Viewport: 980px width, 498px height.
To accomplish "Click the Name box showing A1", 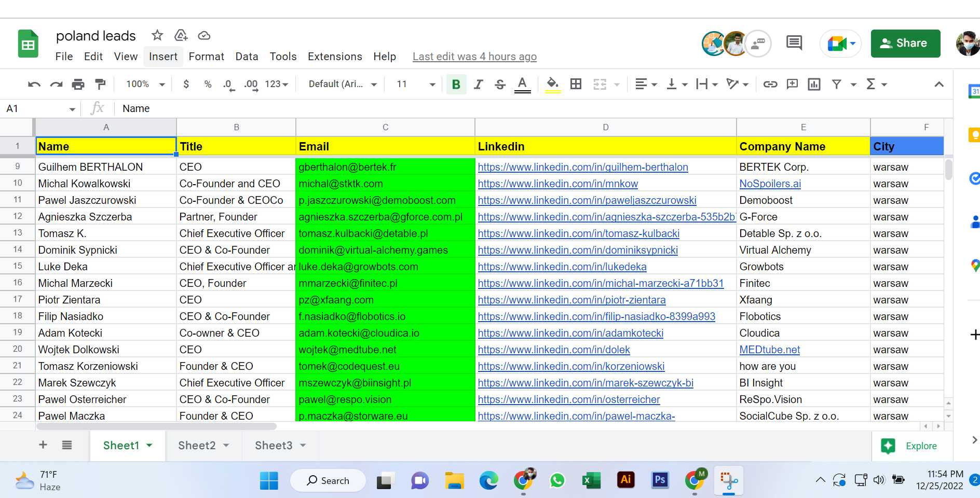I will coord(40,108).
